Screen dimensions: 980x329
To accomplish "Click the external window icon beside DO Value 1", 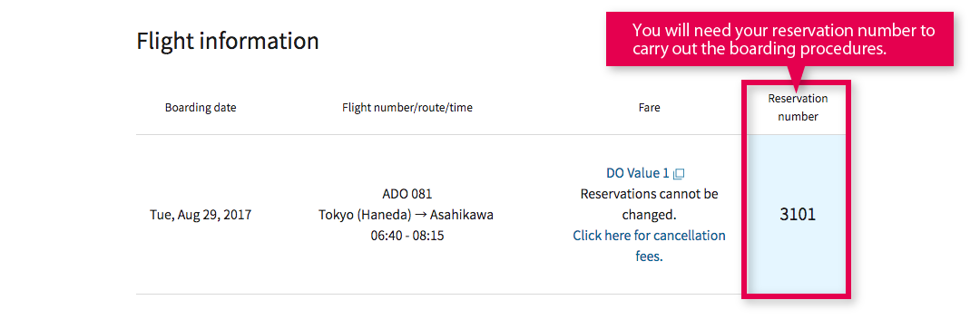I will (680, 173).
